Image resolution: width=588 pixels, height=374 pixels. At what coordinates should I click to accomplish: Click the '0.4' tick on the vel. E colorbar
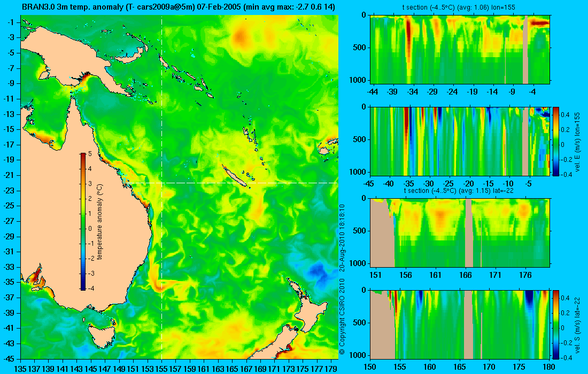pos(566,114)
